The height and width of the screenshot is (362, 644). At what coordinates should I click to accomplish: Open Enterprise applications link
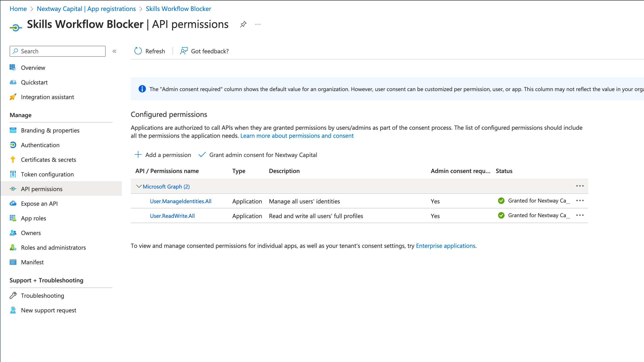445,246
